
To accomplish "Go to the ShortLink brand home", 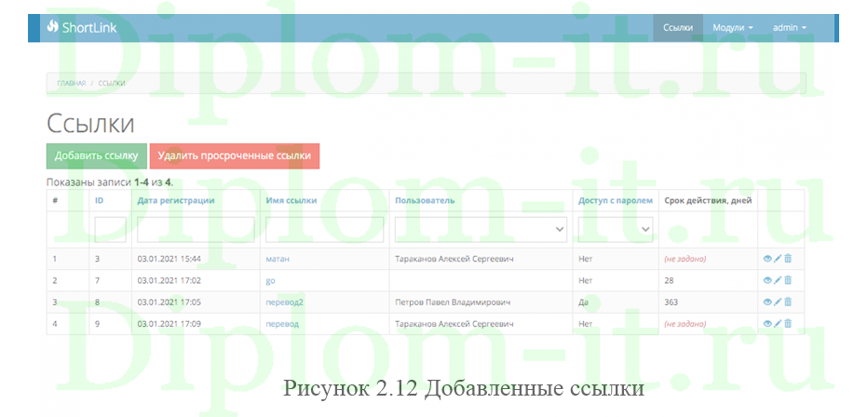I will click(x=82, y=27).
